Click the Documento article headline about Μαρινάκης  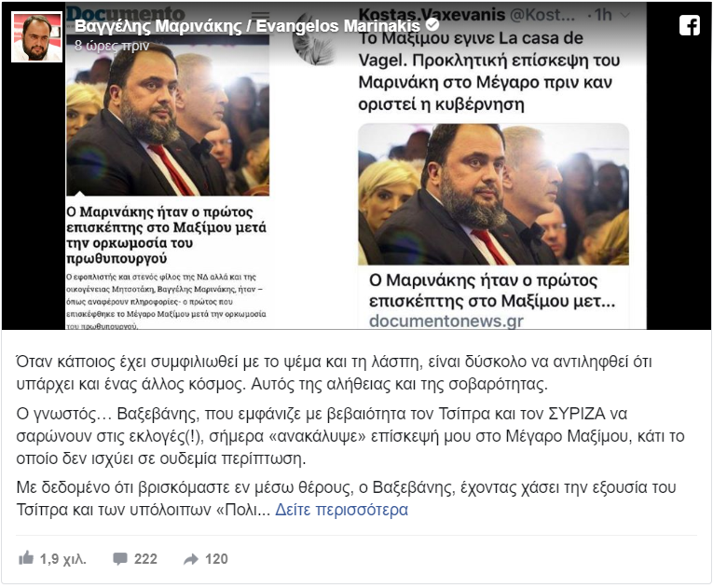(x=167, y=235)
